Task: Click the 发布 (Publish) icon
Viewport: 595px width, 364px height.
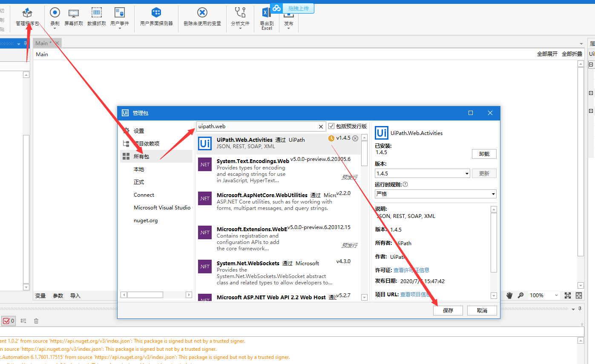Action: (289, 19)
